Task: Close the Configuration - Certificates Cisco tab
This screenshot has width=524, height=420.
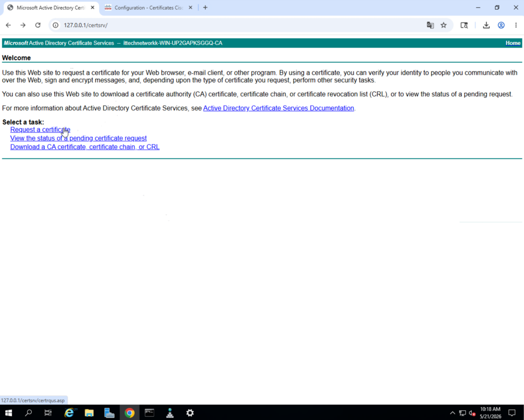Action: (190, 8)
